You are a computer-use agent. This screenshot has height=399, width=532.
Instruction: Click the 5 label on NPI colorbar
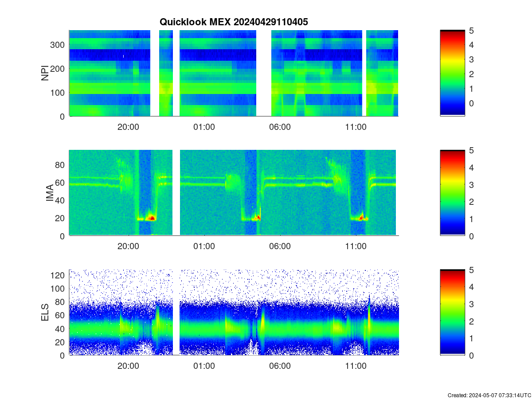[472, 31]
